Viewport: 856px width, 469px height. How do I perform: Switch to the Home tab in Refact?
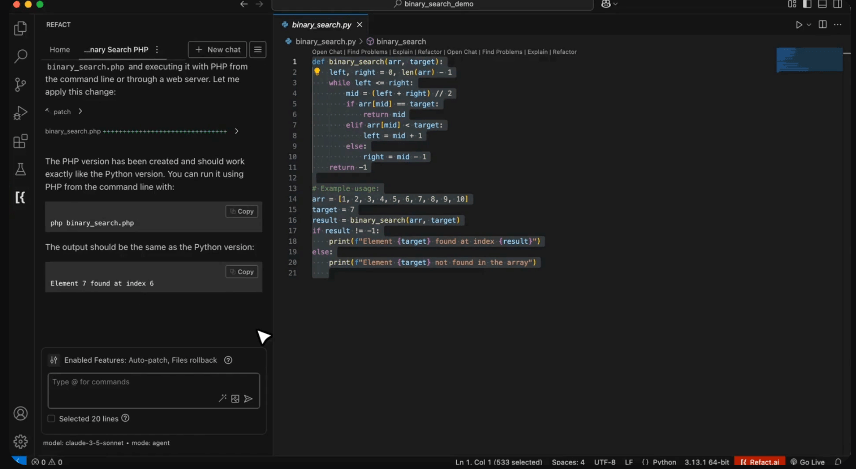click(x=60, y=49)
